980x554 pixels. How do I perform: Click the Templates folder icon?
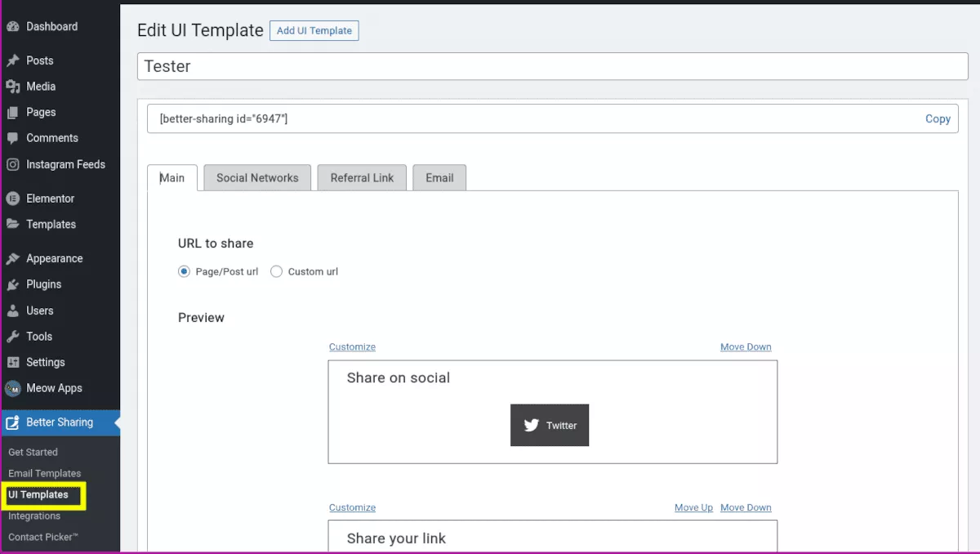click(12, 224)
